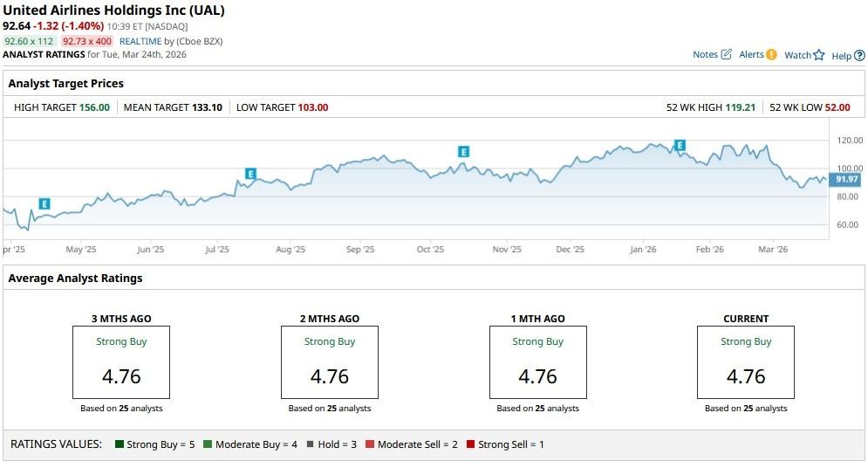Screen dimensions: 868x461
Task: Click the last price 92.64
Action: [x=17, y=26]
